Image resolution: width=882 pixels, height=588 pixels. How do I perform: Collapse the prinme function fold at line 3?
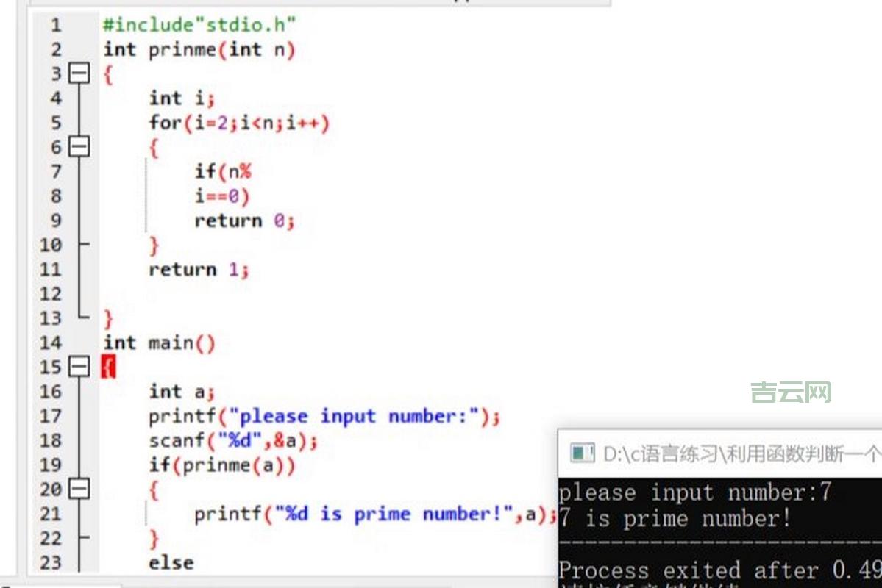78,73
